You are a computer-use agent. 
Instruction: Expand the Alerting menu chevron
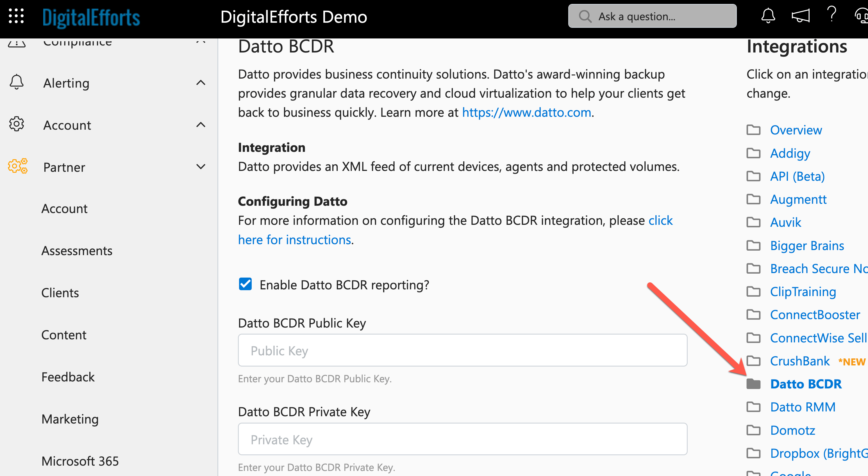201,83
